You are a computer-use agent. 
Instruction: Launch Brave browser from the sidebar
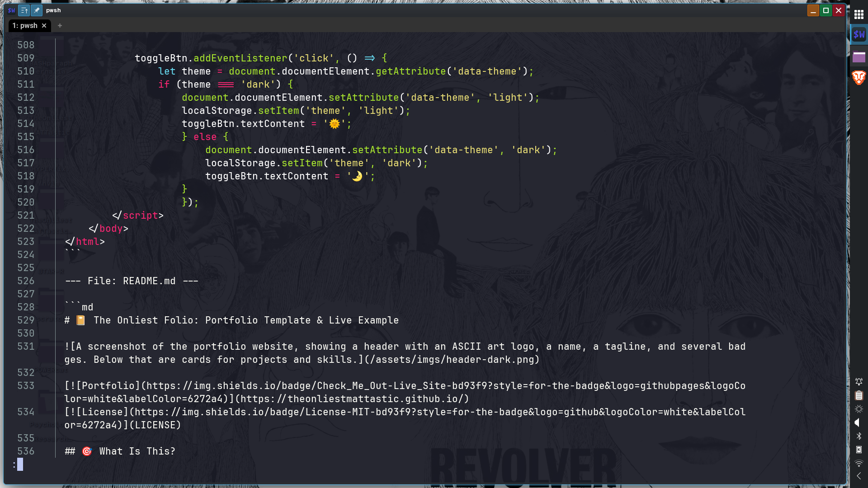pos(859,77)
